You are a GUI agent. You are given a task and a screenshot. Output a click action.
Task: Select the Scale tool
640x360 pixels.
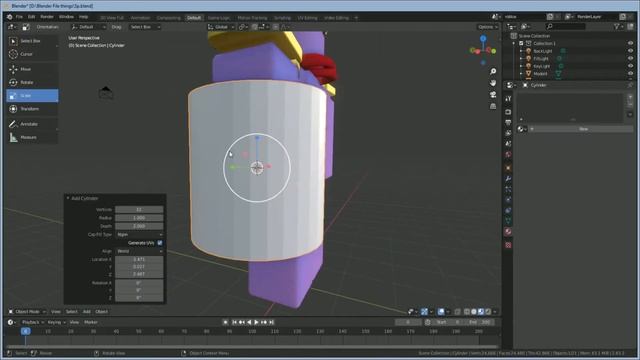pyautogui.click(x=32, y=96)
